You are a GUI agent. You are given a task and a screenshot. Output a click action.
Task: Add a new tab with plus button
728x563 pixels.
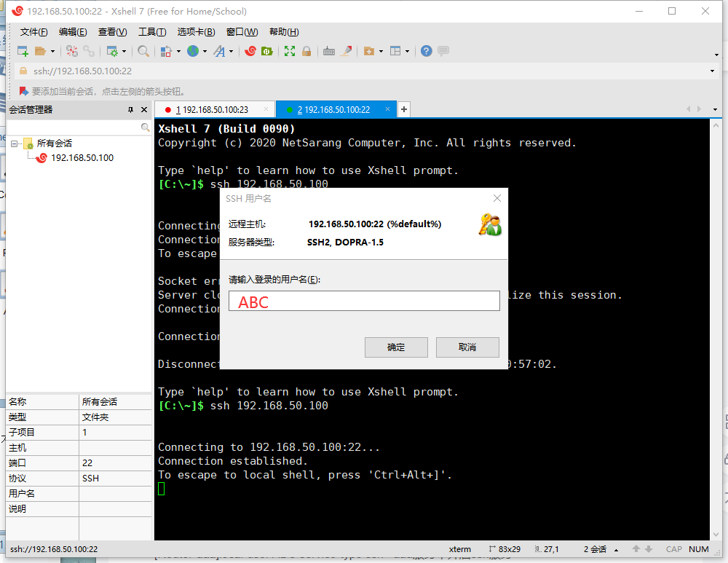[x=404, y=109]
